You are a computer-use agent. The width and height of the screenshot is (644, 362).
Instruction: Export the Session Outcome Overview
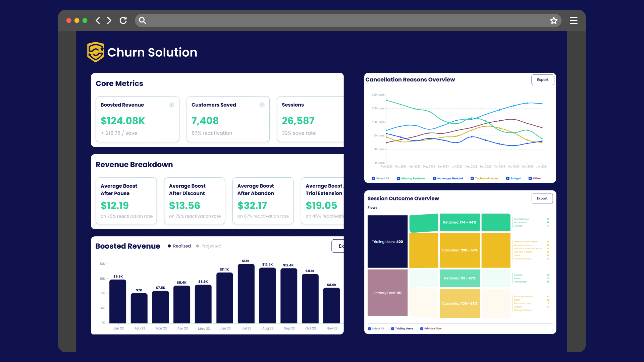pos(542,198)
